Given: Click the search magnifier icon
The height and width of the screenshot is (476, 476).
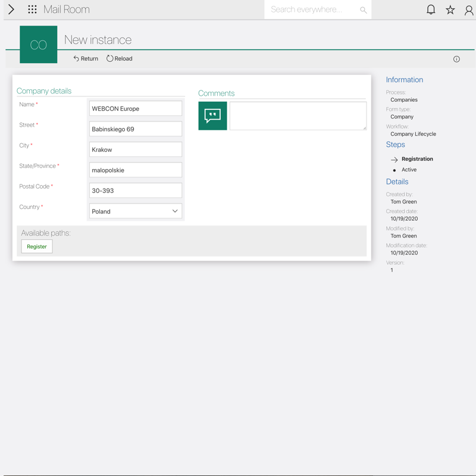Looking at the screenshot, I should coord(363,10).
